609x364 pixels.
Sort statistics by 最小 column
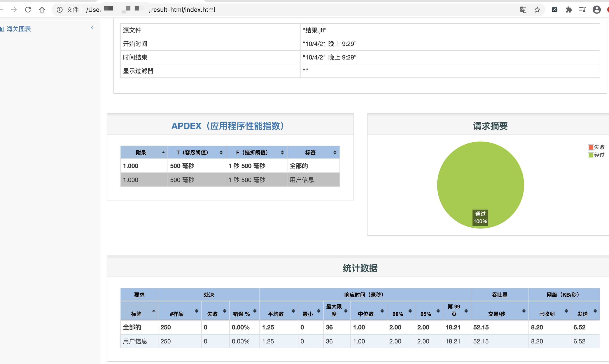(311, 311)
